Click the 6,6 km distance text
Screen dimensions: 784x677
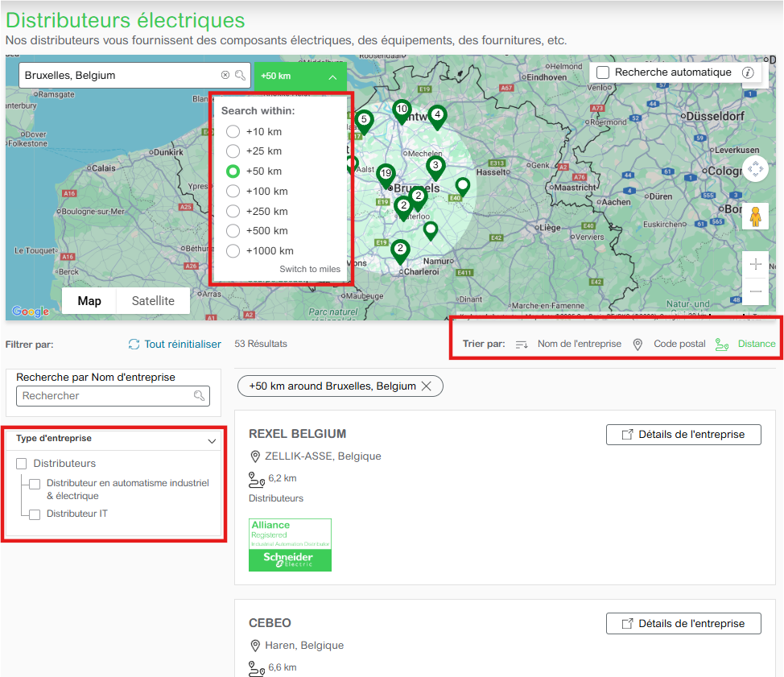283,667
